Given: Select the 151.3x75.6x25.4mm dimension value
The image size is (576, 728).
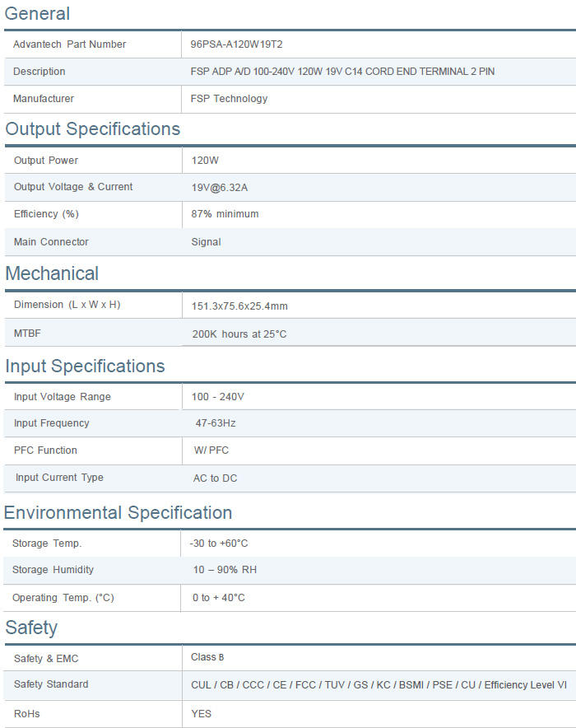Looking at the screenshot, I should click(x=239, y=306).
